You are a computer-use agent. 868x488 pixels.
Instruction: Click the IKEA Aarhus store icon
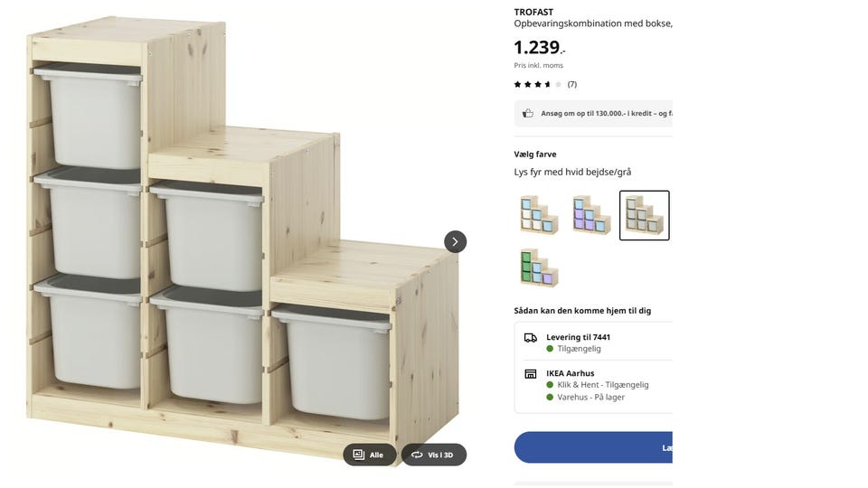click(x=531, y=373)
